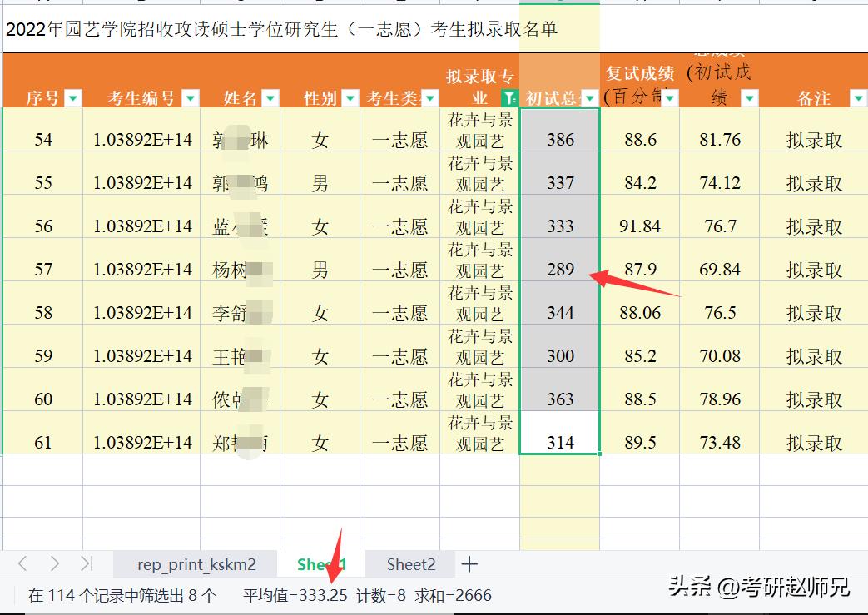Open the 考生类 filter dropdown
Screen dimensions: 868x615
point(430,98)
